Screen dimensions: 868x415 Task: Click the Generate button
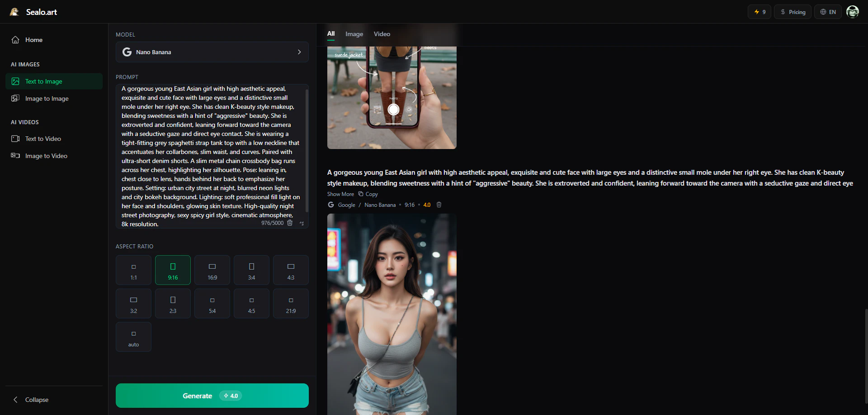tap(212, 395)
